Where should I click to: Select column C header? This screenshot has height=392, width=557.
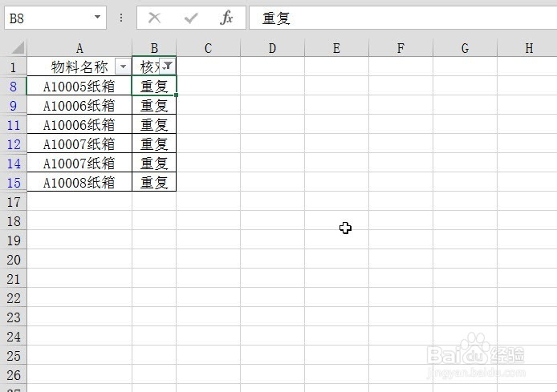tap(208, 48)
